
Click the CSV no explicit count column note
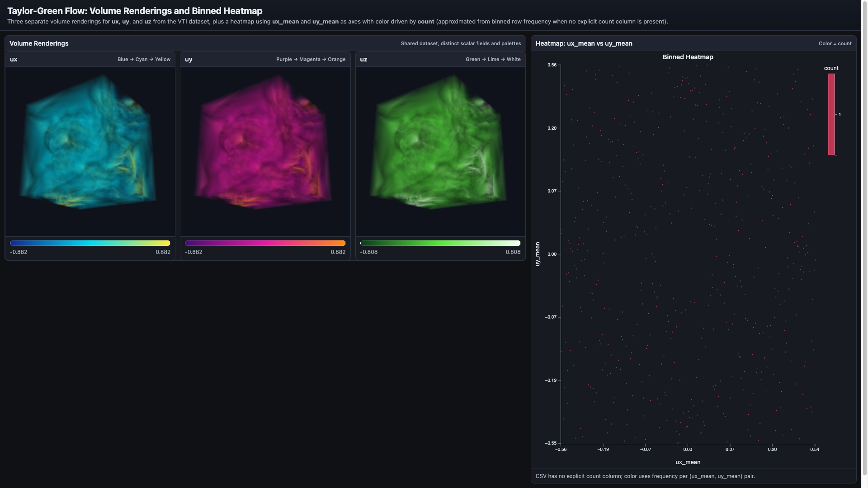(x=645, y=476)
